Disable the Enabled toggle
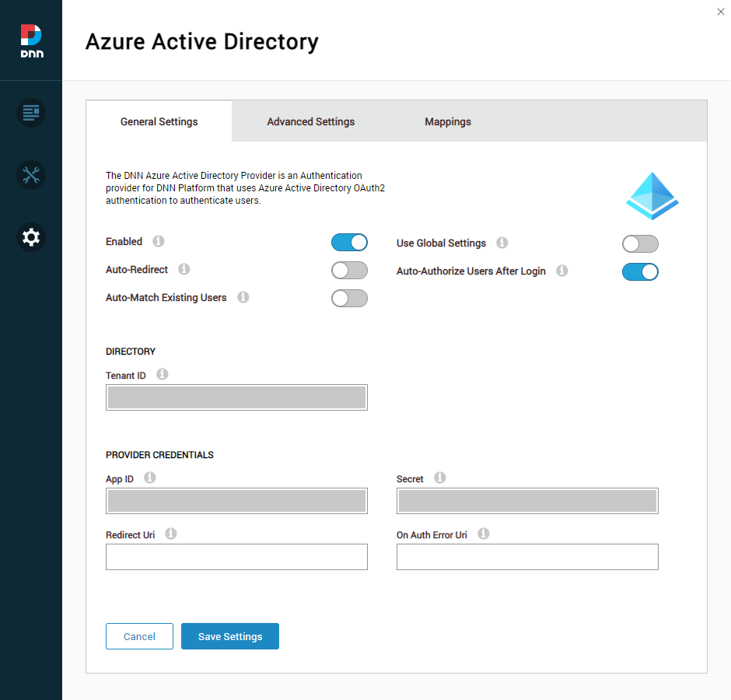 (350, 243)
